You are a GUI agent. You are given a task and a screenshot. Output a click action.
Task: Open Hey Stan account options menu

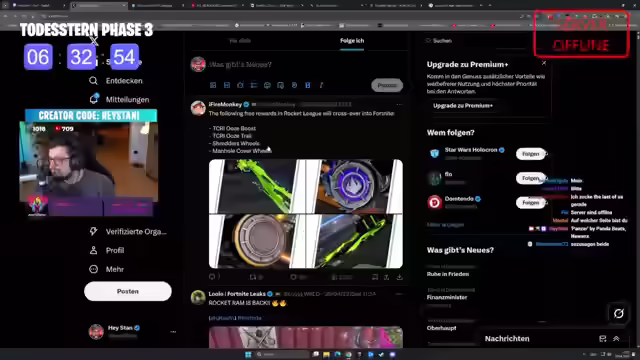[173, 332]
